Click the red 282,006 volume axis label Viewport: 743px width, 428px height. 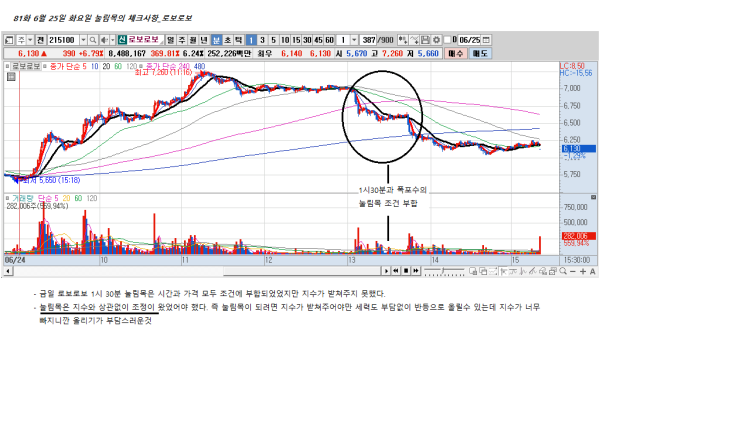pos(579,236)
